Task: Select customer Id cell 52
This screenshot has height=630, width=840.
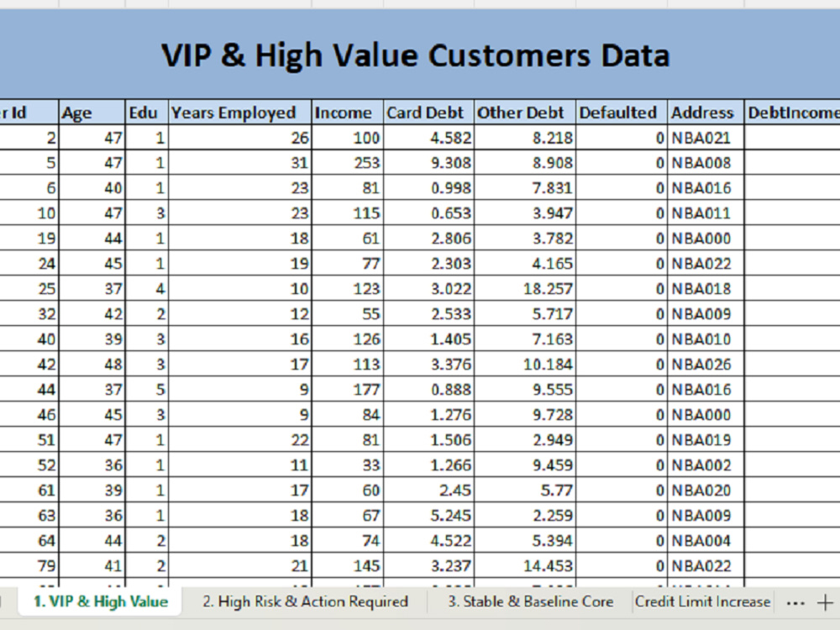Action: [29, 465]
